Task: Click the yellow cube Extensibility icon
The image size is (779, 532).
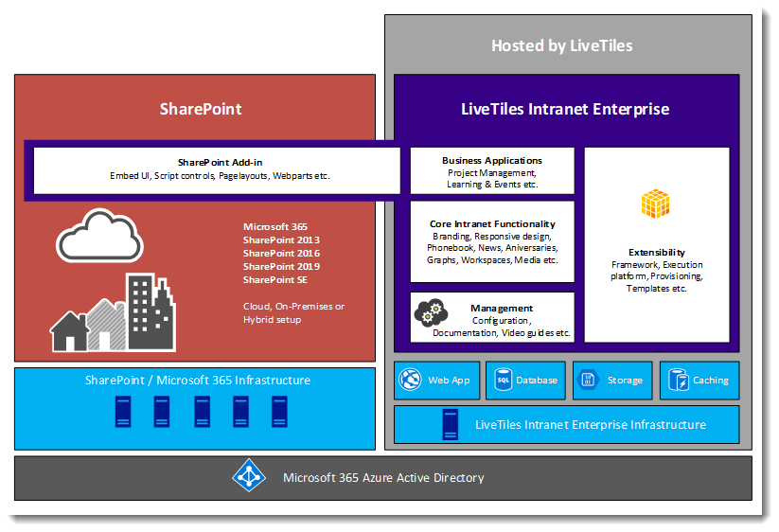Action: (655, 204)
